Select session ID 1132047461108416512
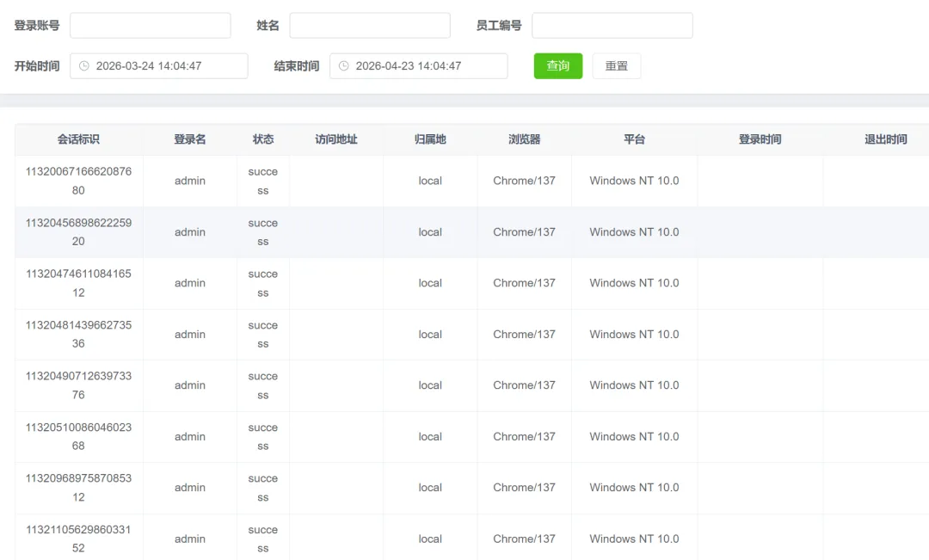The width and height of the screenshot is (929, 560). point(79,283)
